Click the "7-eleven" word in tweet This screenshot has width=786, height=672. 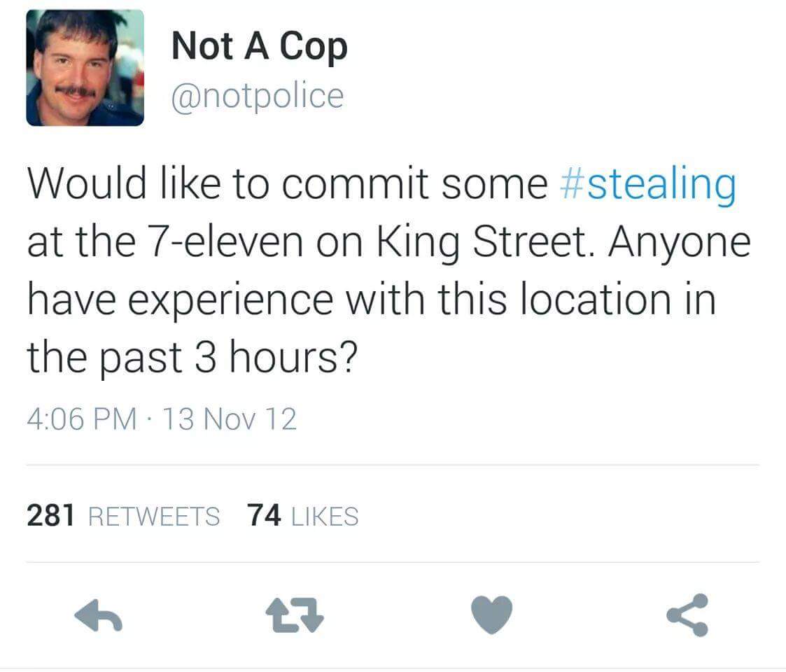click(x=225, y=241)
